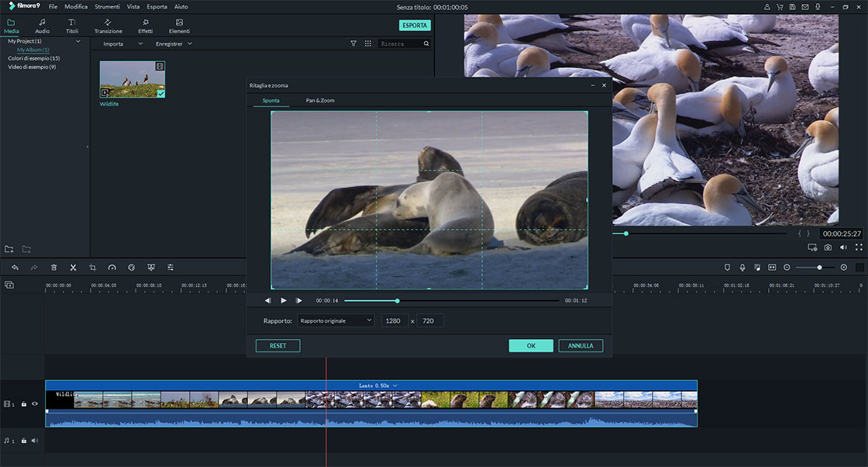Open the crop tool in timeline toolbar
868x467 pixels.
tap(92, 268)
